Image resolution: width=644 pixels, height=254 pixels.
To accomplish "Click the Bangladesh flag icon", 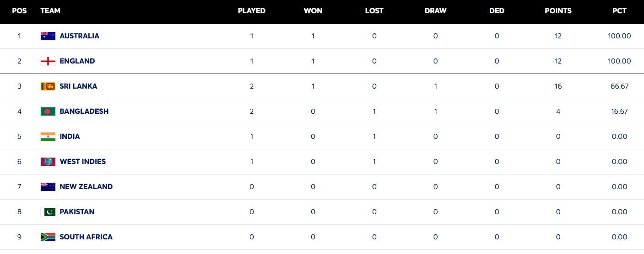I will (48, 111).
